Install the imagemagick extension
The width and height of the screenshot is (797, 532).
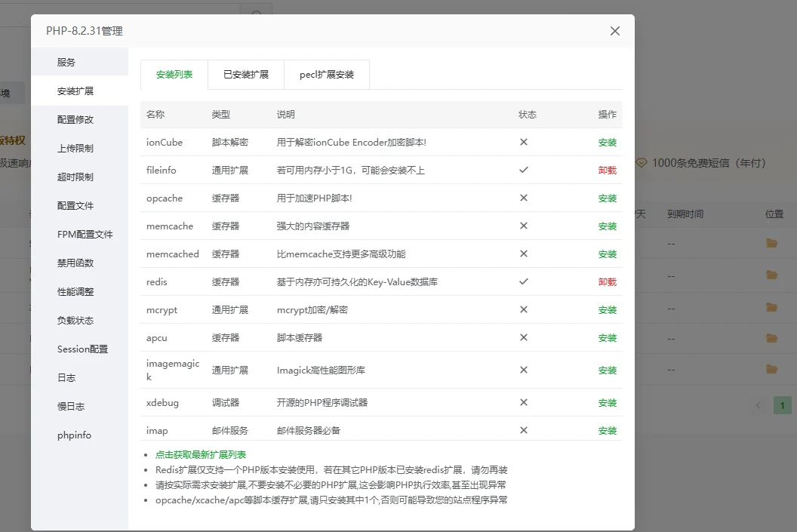click(607, 371)
